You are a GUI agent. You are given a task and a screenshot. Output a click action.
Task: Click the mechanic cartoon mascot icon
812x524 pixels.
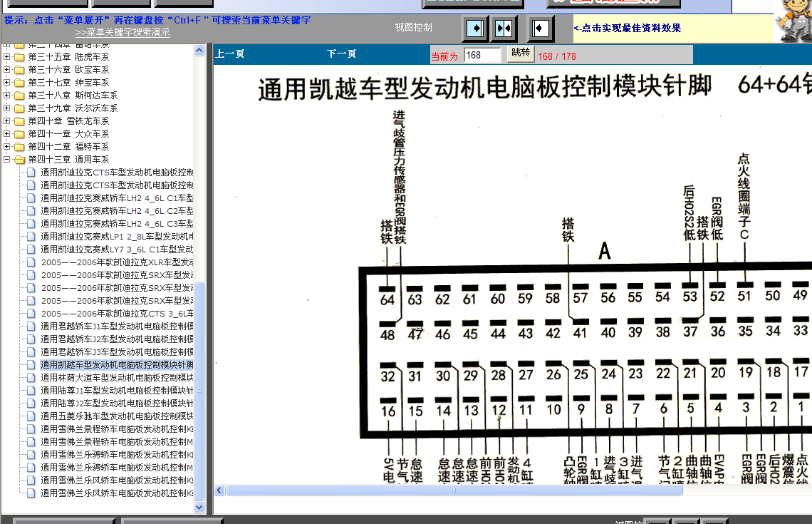click(x=794, y=22)
